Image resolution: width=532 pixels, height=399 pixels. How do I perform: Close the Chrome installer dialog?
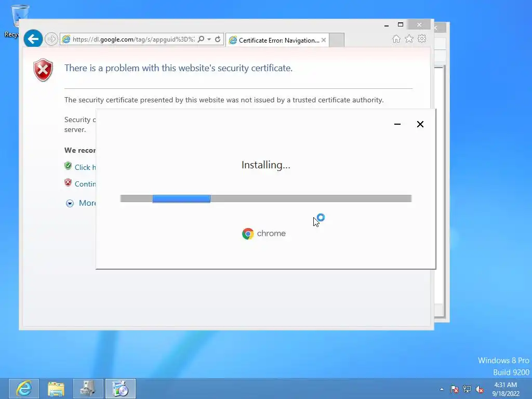420,124
